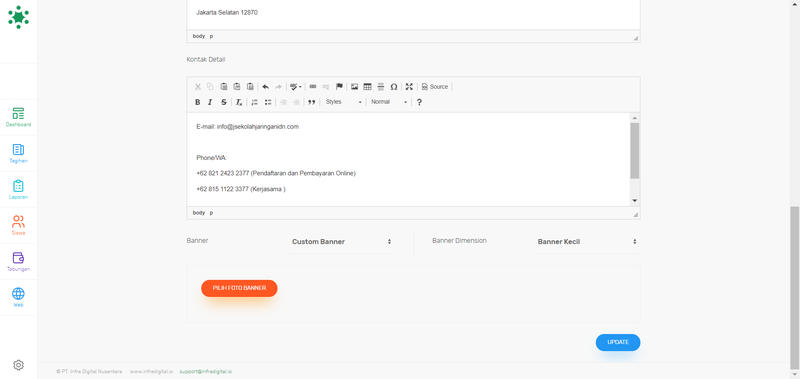Click the editor scrollbar down arrow
Viewport: 800px width, 379px height.
(635, 200)
